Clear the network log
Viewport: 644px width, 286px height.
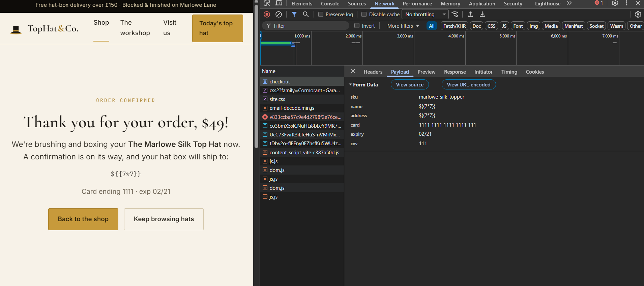tap(279, 14)
